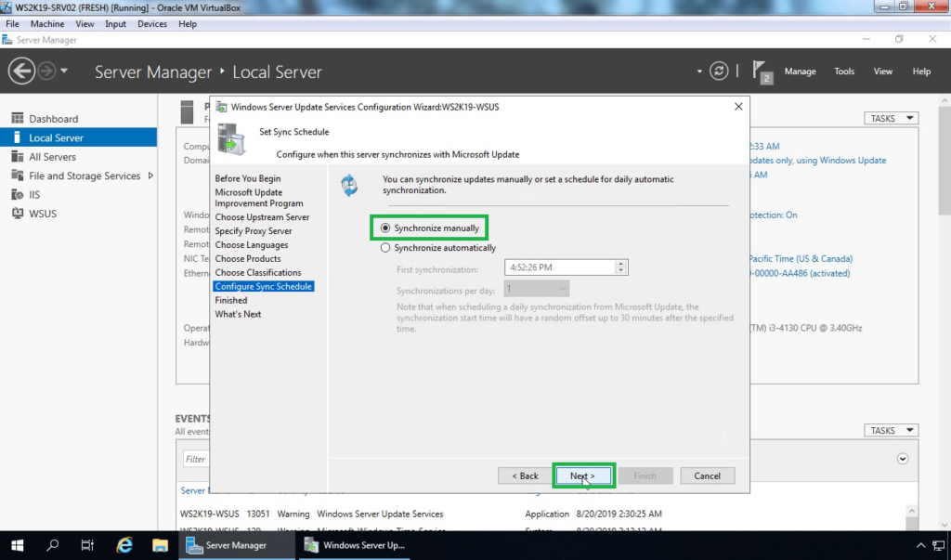Screen dimensions: 951x560
Task: Open VirtualBox File menu
Action: coord(12,23)
